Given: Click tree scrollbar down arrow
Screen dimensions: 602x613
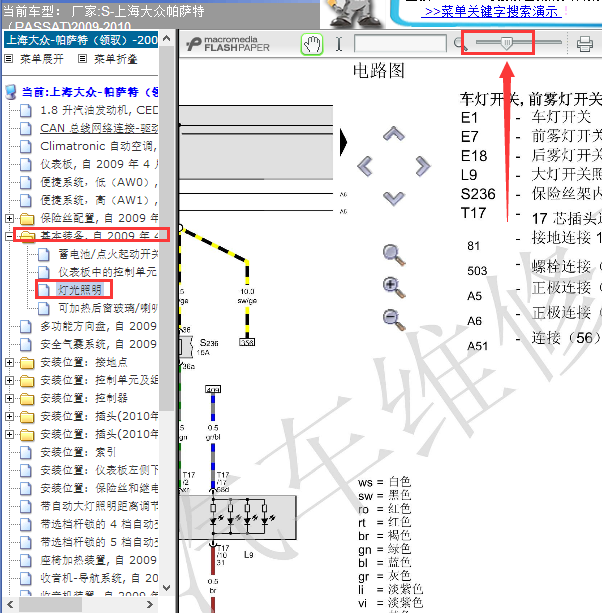Looking at the screenshot, I should [x=167, y=588].
